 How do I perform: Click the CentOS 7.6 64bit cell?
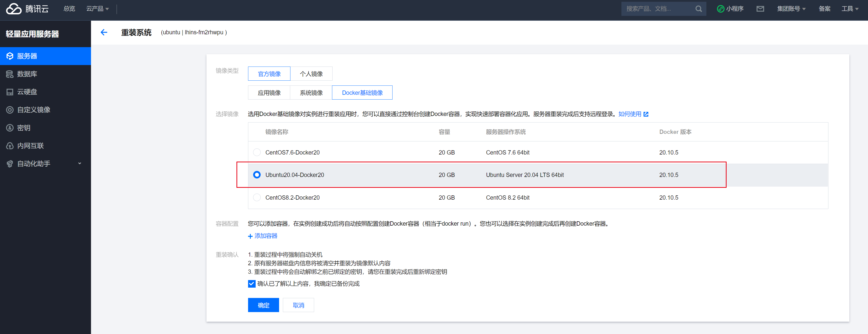[507, 152]
